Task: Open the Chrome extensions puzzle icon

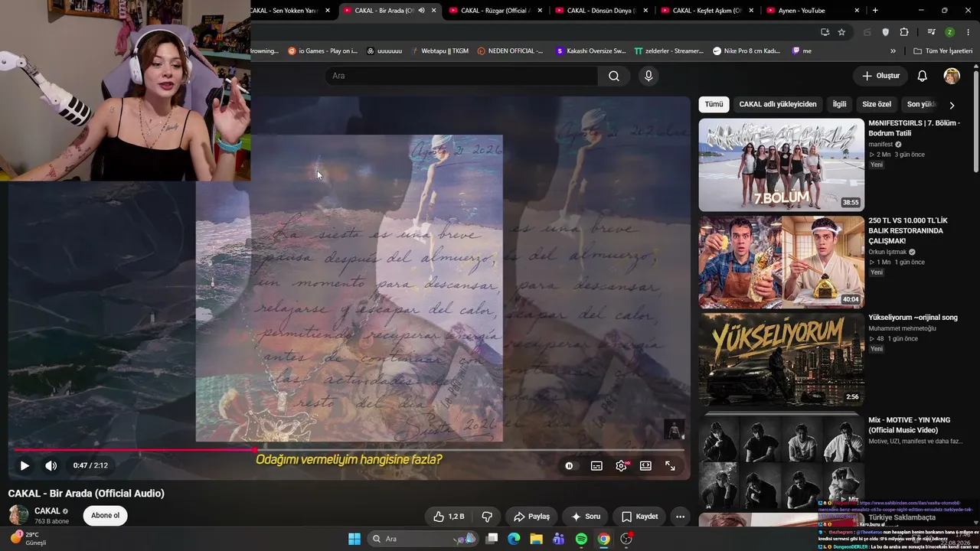Action: [x=904, y=32]
